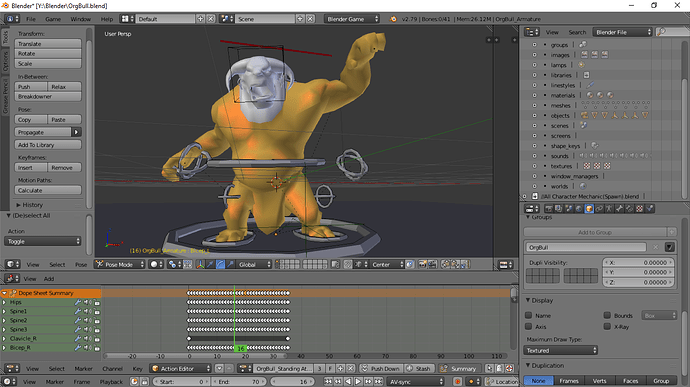Screen dimensions: 690x387
Task: Click the End frame field showing 70
Action: click(238, 381)
